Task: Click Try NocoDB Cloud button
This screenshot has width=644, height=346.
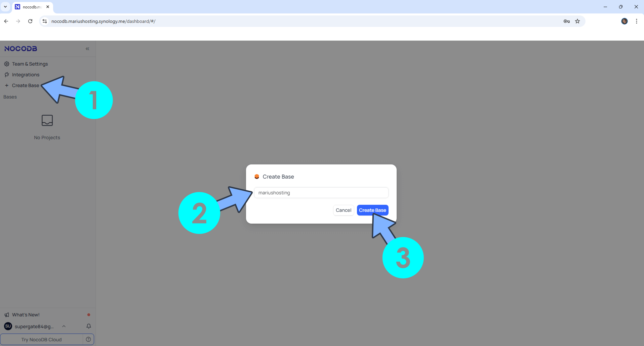Action: (x=42, y=340)
